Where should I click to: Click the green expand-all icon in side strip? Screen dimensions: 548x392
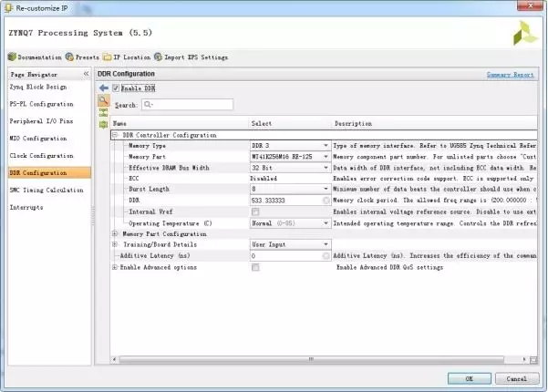coord(103,124)
